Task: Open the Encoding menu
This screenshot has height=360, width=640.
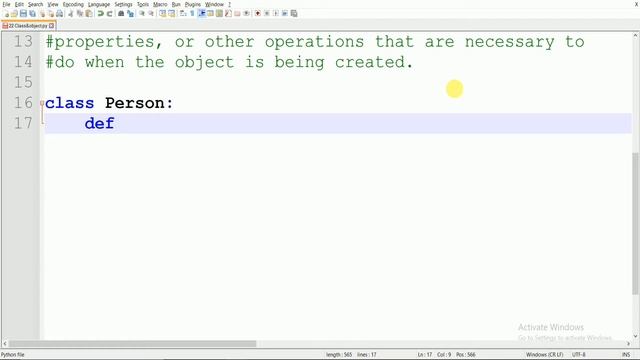Action: click(x=73, y=4)
